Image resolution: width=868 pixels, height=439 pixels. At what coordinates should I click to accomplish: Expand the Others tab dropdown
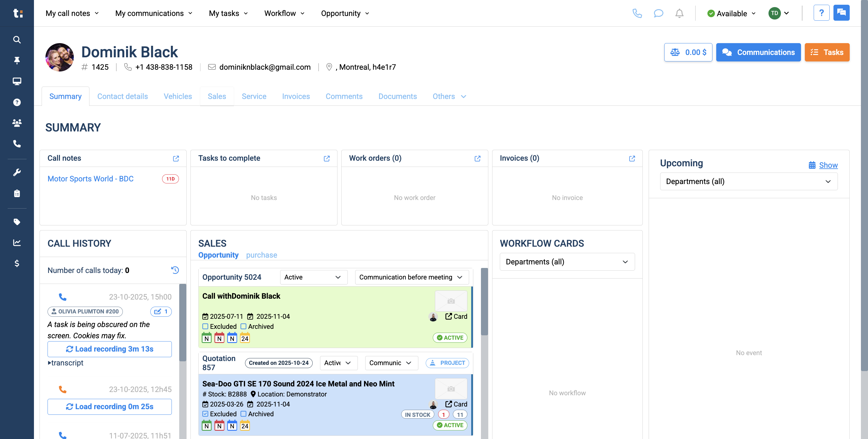(x=464, y=96)
